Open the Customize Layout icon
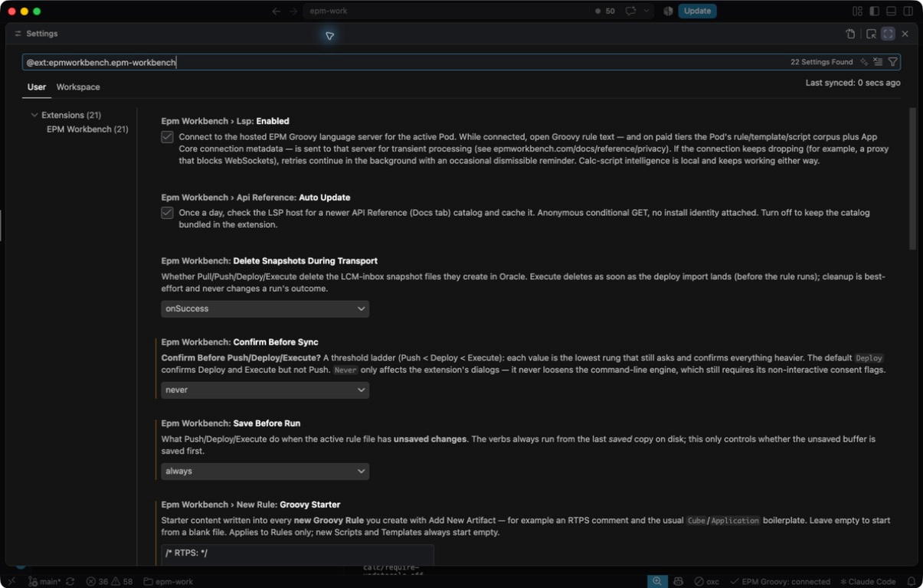The height and width of the screenshot is (588, 923). (858, 11)
